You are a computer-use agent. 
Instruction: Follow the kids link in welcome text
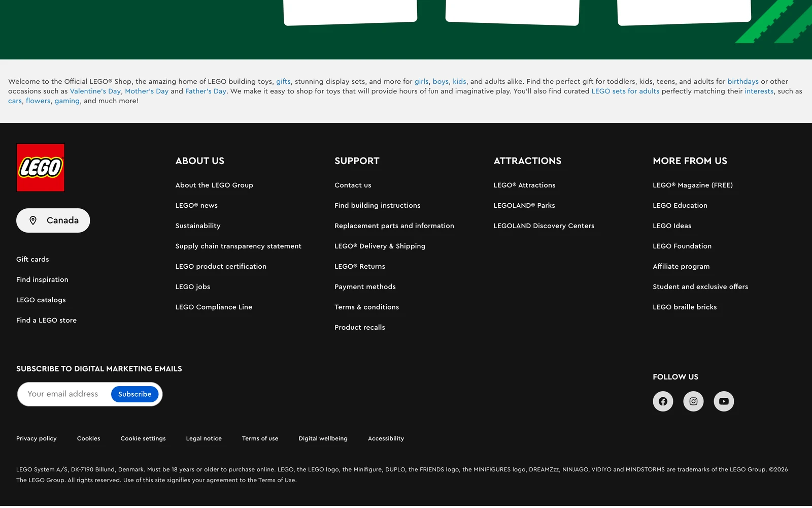459,81
